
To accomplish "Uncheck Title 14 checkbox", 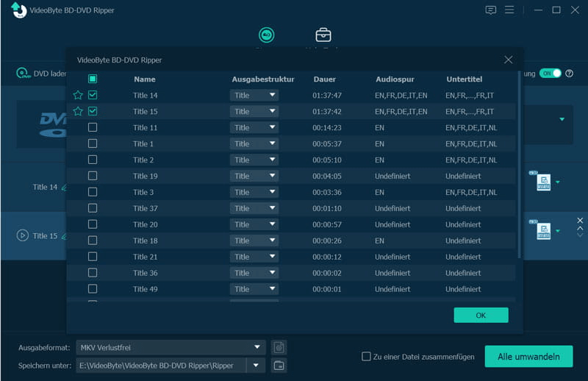I will (93, 95).
